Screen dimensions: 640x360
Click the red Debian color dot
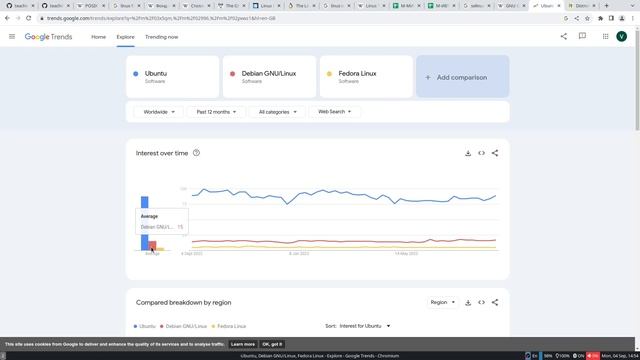pyautogui.click(x=232, y=74)
